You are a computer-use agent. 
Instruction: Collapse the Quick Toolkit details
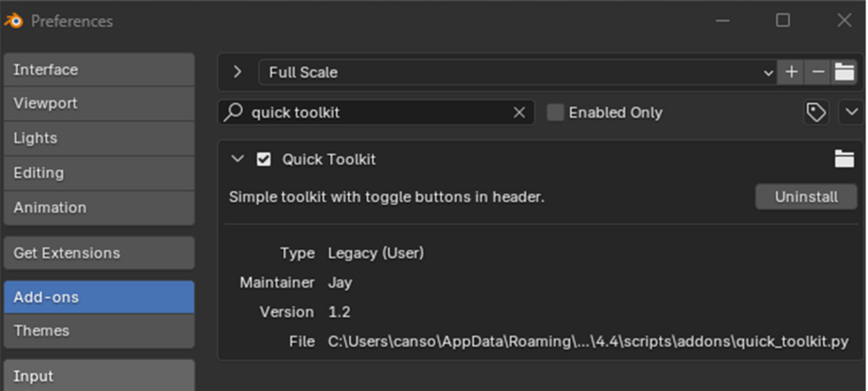(x=238, y=159)
